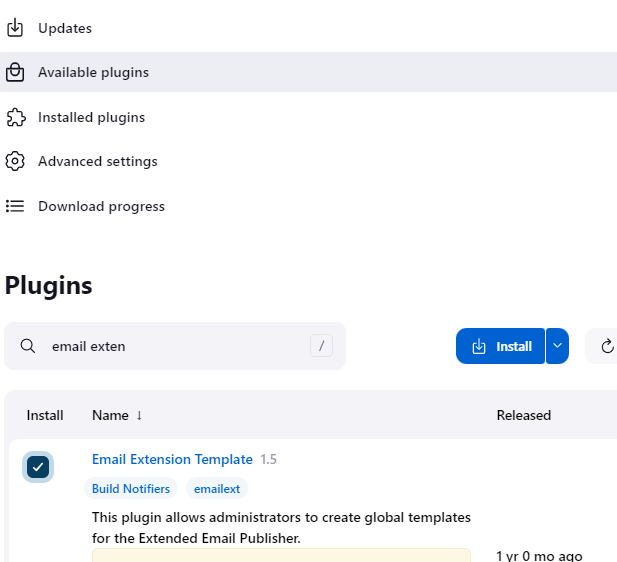The height and width of the screenshot is (562, 617).
Task: Click the slash shortcut hint badge
Action: [321, 346]
